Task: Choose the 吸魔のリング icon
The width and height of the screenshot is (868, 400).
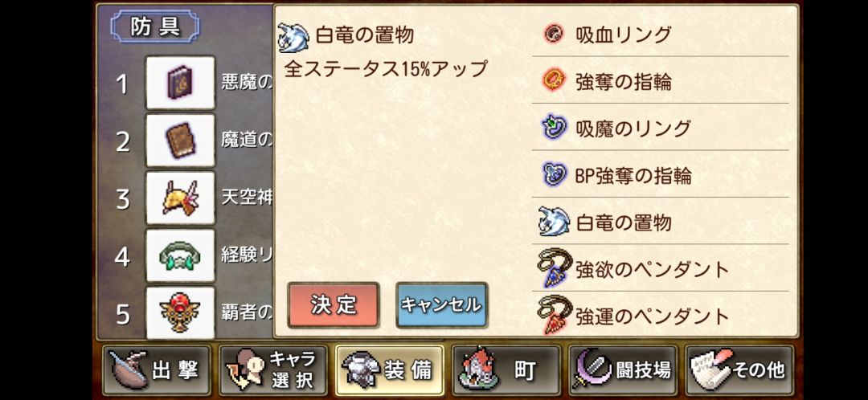Action: point(554,128)
